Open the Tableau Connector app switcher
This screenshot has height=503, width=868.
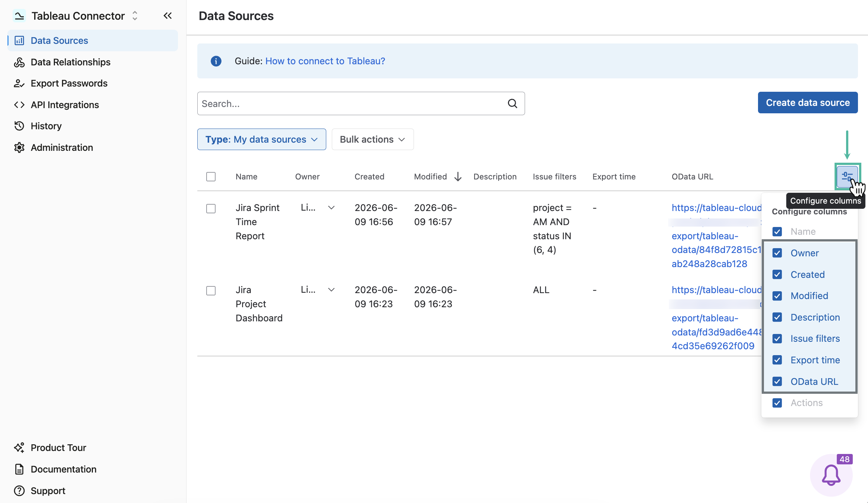tap(135, 16)
